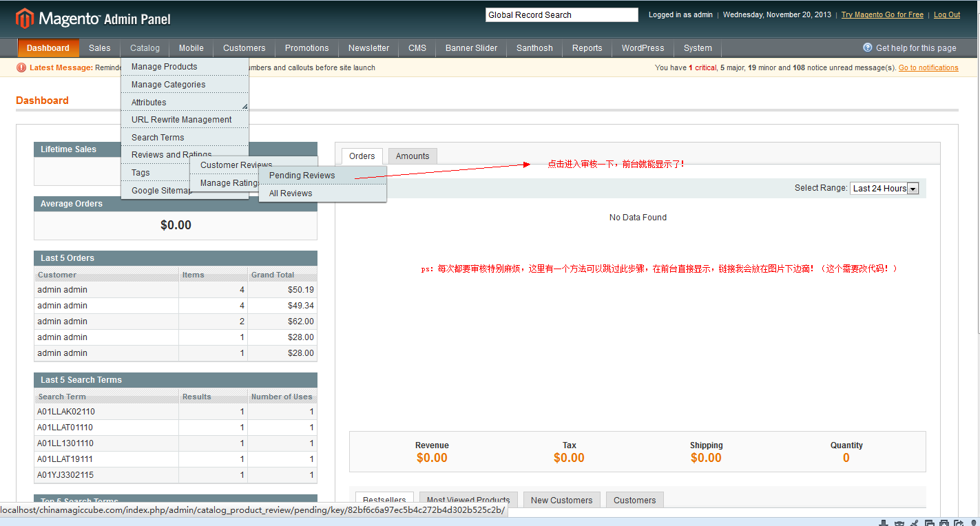The image size is (980, 526).
Task: Open the CMS menu
Action: 417,48
